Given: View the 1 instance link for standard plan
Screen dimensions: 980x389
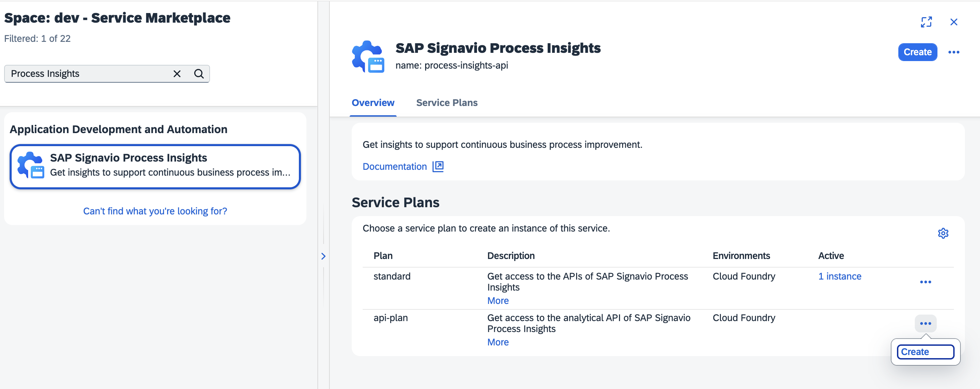Looking at the screenshot, I should tap(840, 276).
